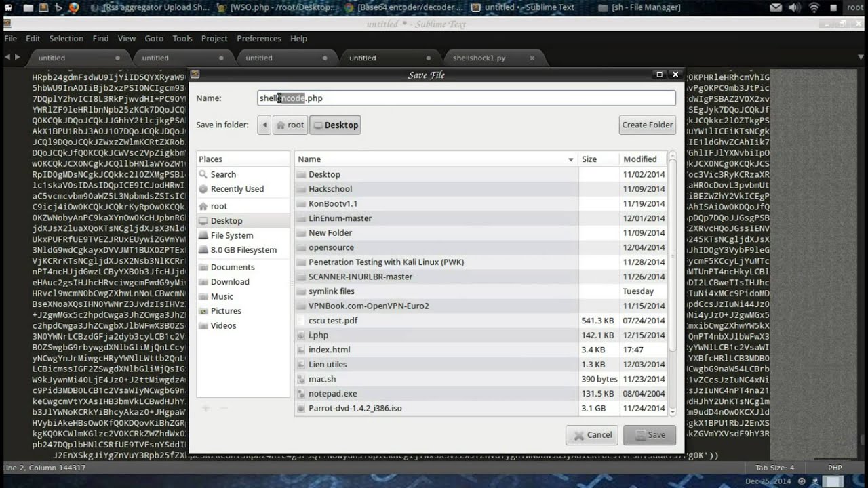Open the Firefox icon in top panel

point(73,7)
